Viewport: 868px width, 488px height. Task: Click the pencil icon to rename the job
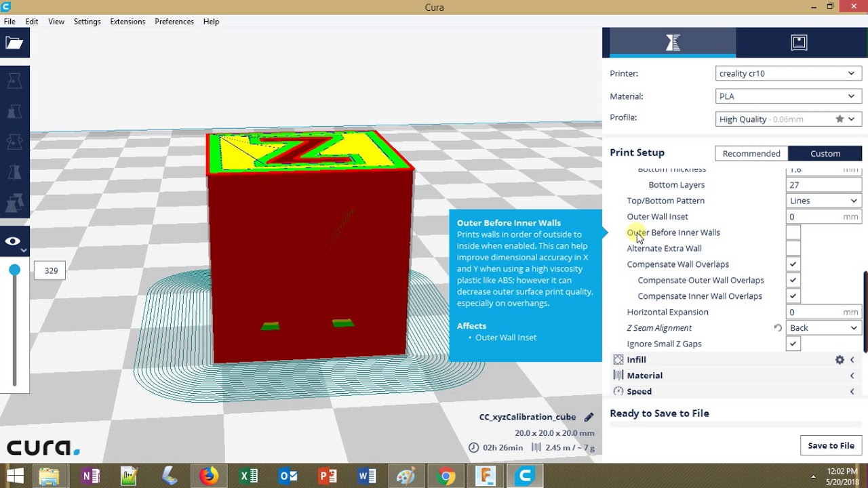point(589,417)
